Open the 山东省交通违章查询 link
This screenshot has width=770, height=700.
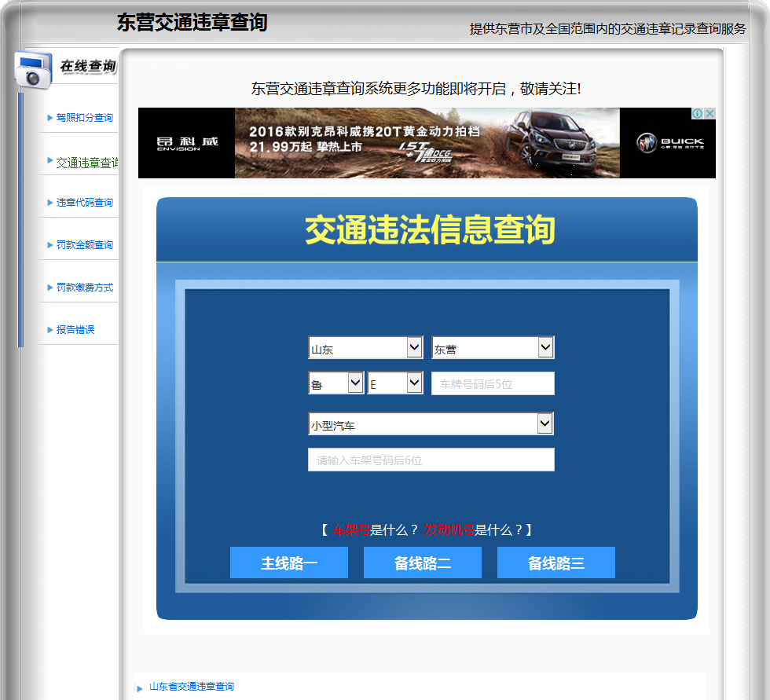[192, 687]
